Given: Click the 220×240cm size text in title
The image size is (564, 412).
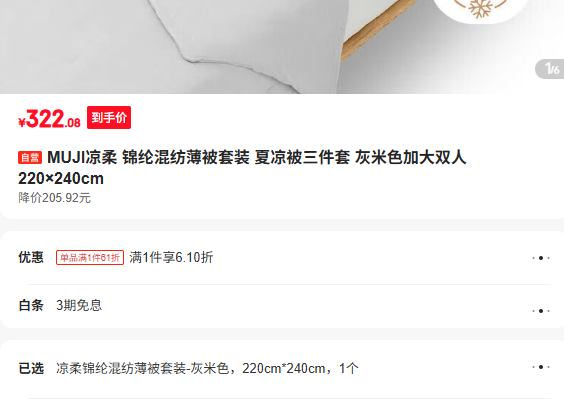Looking at the screenshot, I should [x=61, y=178].
